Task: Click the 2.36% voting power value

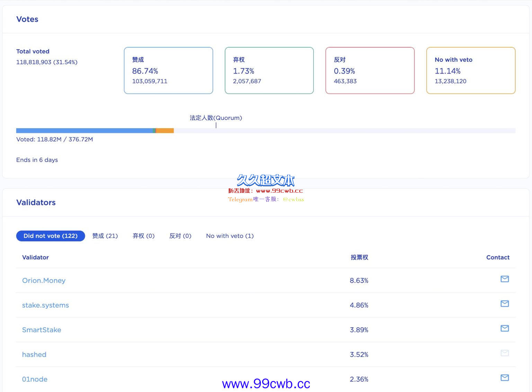Action: click(359, 379)
